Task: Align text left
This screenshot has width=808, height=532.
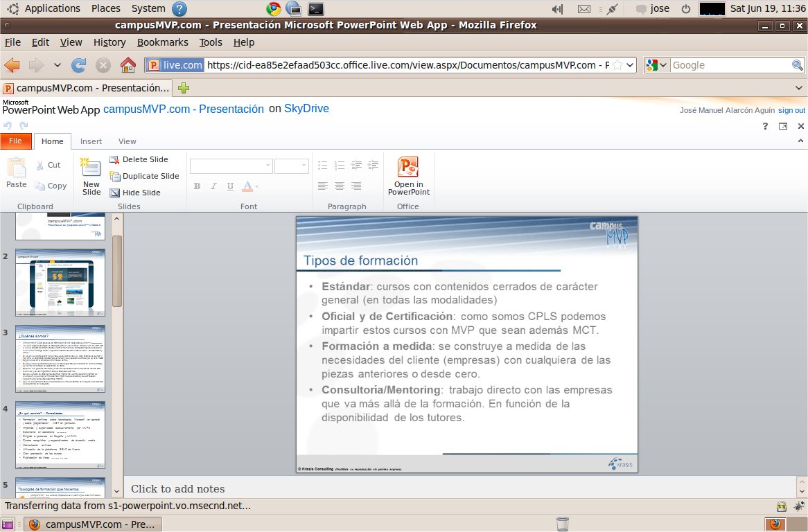Action: (323, 186)
